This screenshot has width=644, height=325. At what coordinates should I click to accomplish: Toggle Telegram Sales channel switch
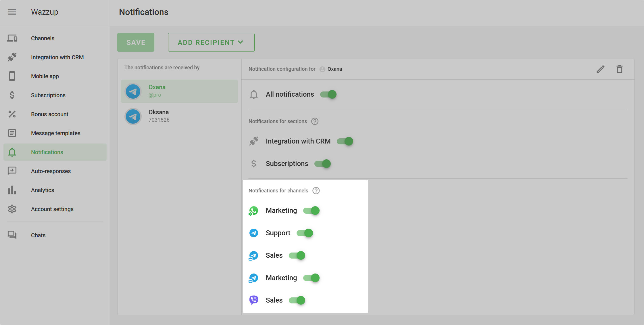297,255
